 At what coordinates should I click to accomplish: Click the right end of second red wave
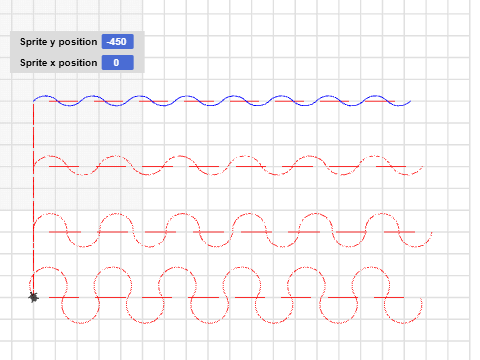point(422,167)
